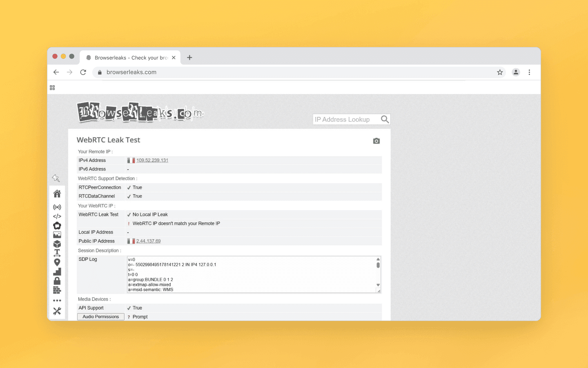The image size is (588, 368).
Task: Click the ellipsis icon for more tests
Action: [57, 300]
